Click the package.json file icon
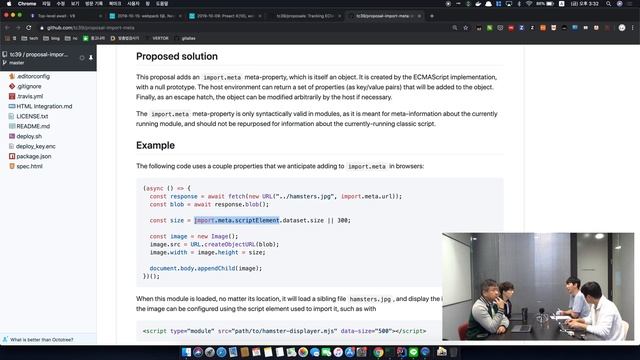This screenshot has width=640, height=360. click(12, 156)
